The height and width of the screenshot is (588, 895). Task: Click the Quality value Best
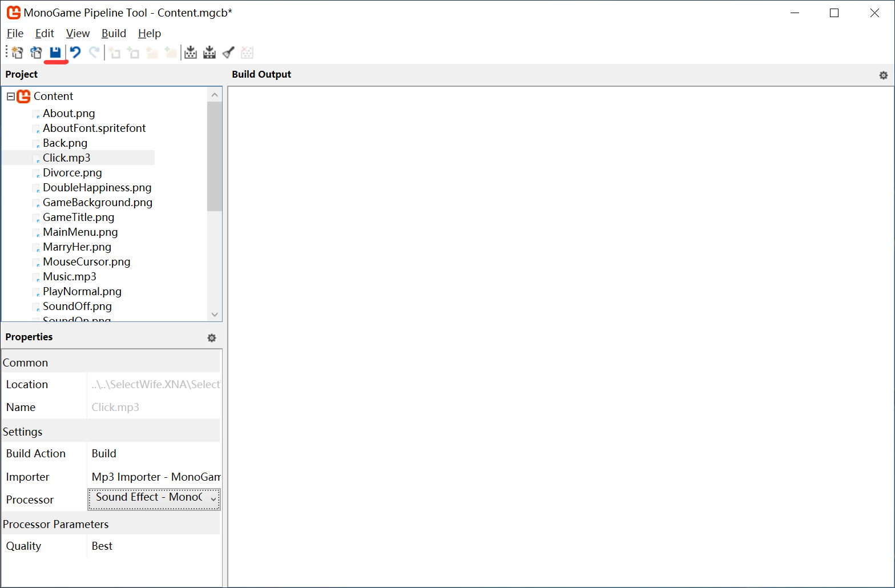153,546
